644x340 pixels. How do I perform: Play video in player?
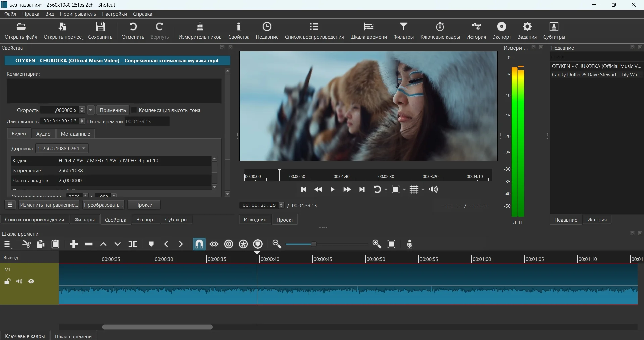(332, 190)
